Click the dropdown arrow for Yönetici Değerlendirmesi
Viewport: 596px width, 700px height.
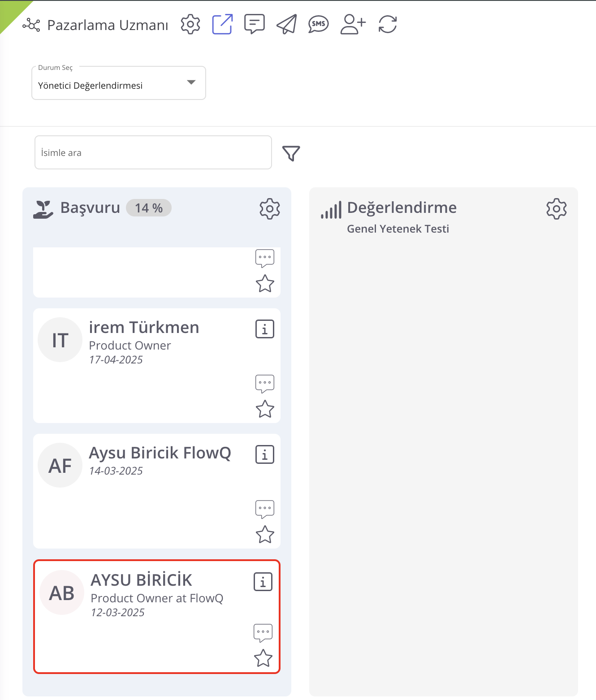191,82
